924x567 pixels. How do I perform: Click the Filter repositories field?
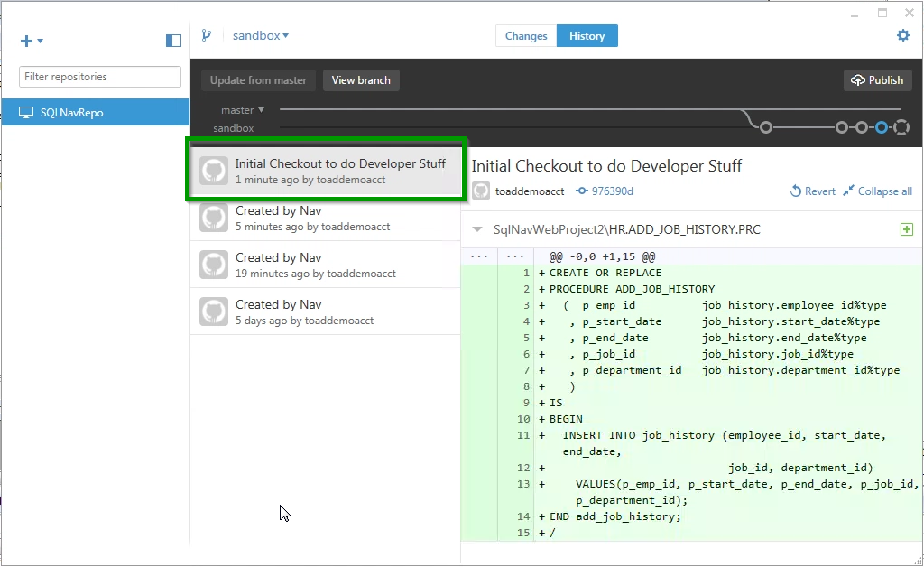tap(100, 77)
